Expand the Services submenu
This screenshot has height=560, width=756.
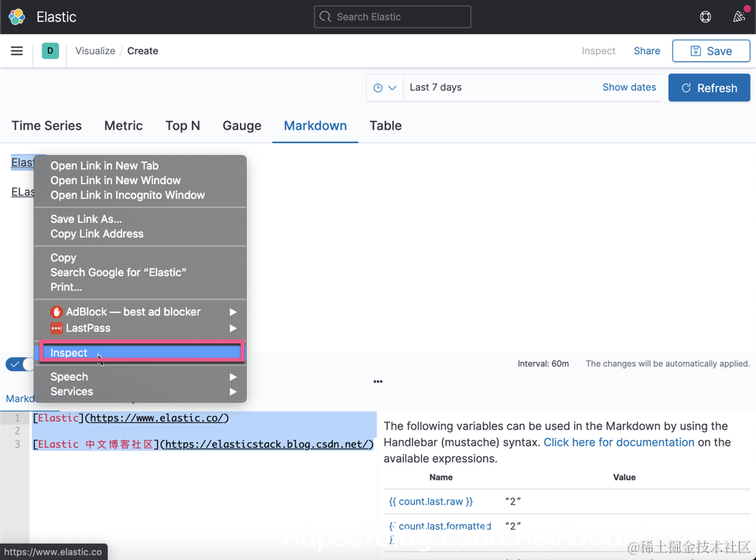[x=140, y=391]
